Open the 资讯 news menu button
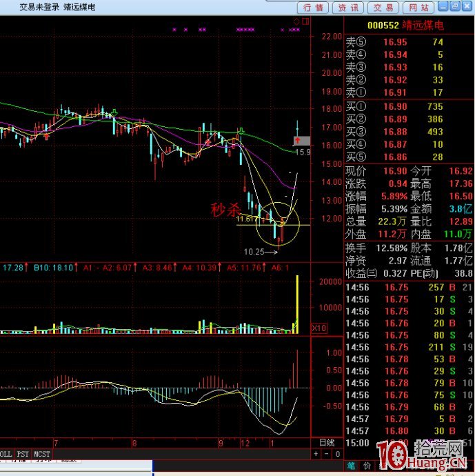 click(x=348, y=8)
